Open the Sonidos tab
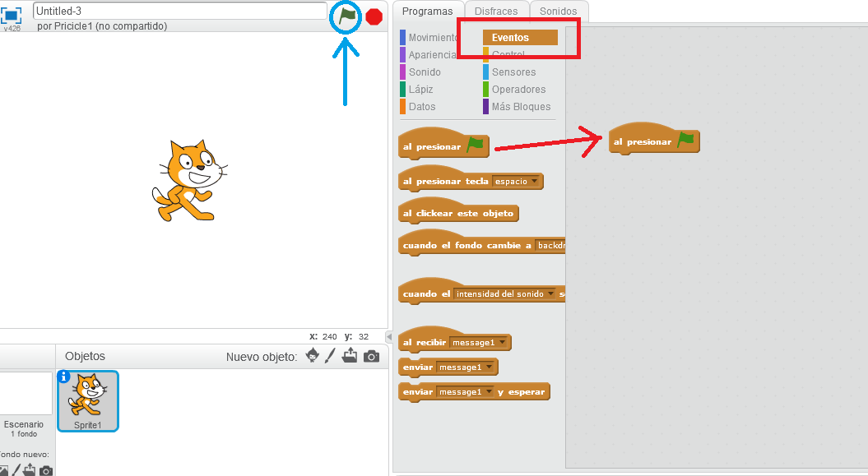The width and height of the screenshot is (868, 476). (x=558, y=11)
